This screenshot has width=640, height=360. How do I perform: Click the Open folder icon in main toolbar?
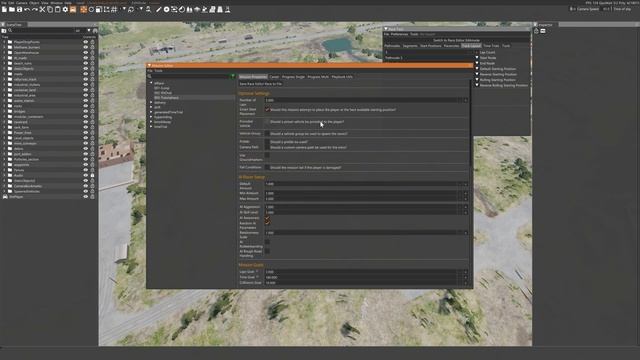pyautogui.click(x=12, y=9)
